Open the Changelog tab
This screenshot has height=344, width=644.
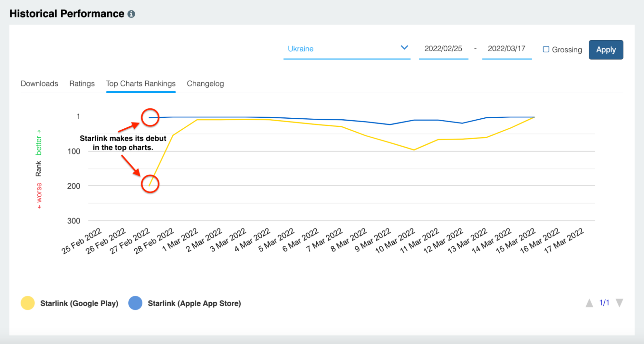[x=205, y=84]
